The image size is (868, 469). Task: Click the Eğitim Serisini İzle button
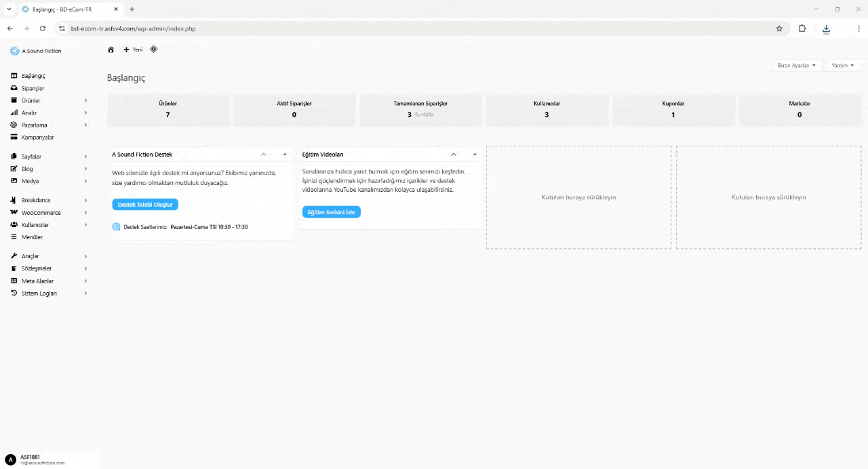[x=331, y=211]
